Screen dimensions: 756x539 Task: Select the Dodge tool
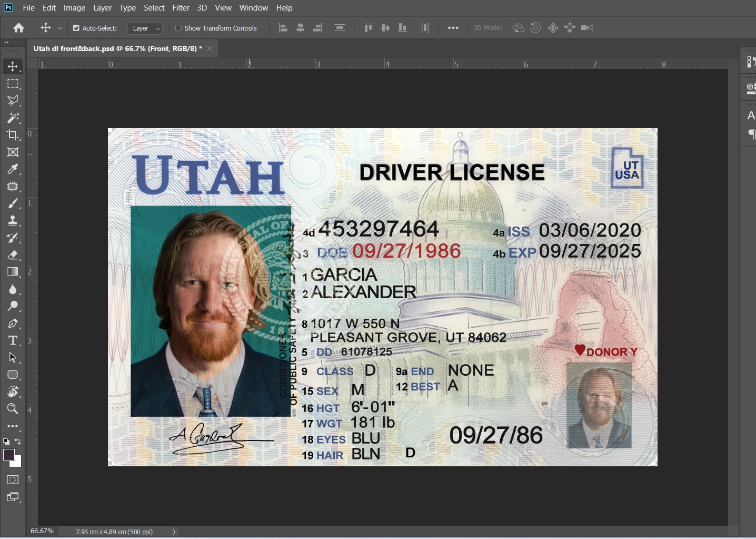(x=13, y=306)
